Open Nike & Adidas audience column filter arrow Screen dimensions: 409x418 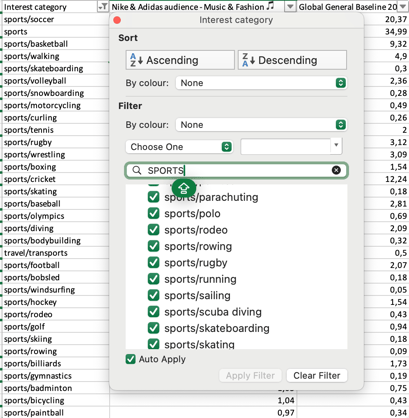pos(290,6)
